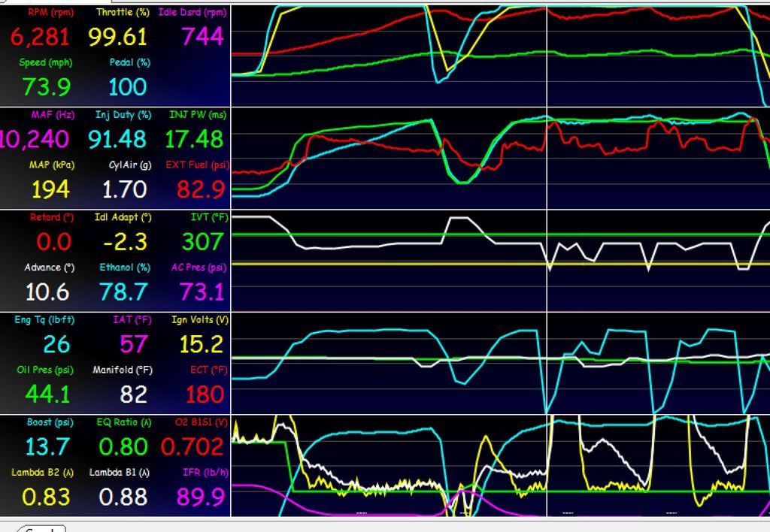Click the Throttle (%) parameter label

124,12
